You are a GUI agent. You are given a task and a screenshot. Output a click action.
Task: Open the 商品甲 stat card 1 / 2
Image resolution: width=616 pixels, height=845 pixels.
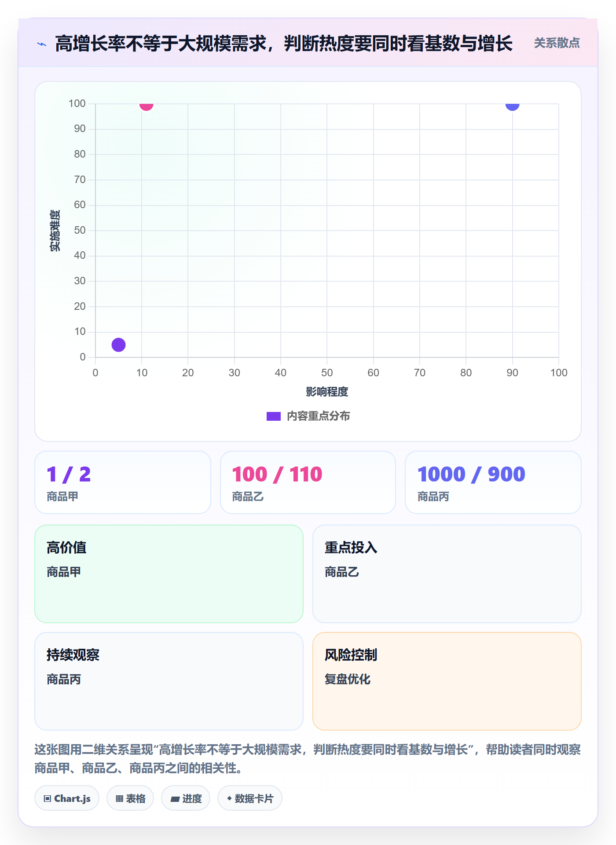123,482
